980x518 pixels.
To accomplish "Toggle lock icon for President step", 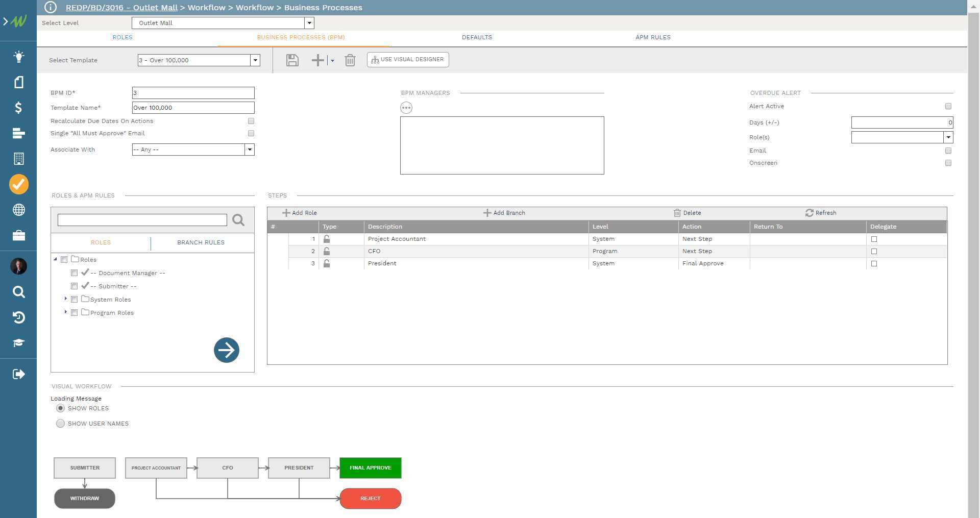I will [327, 263].
